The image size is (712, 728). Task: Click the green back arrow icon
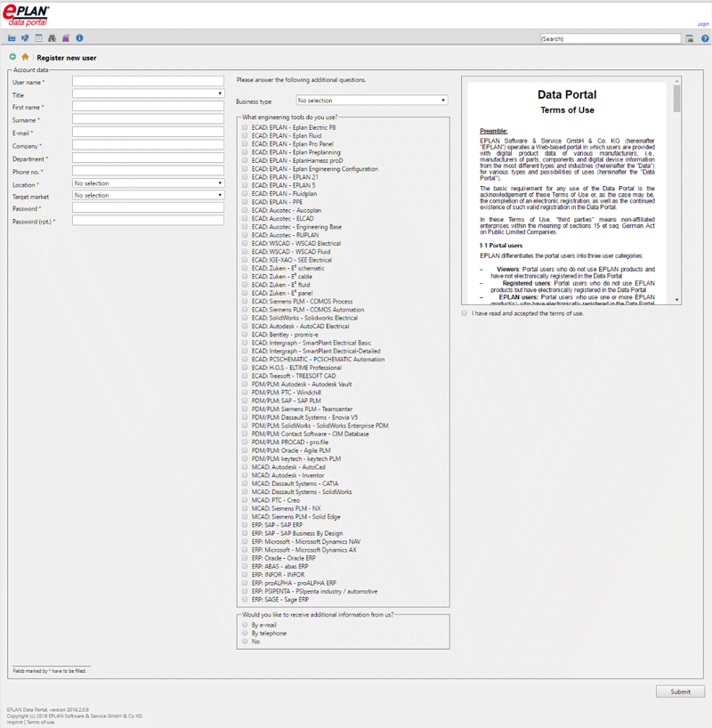coord(12,57)
